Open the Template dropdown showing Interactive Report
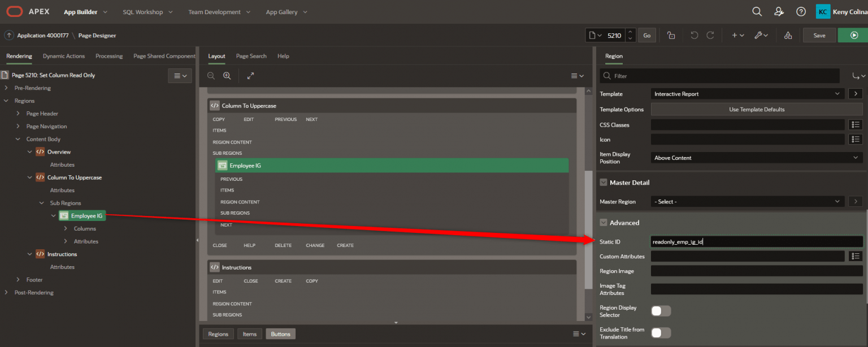868x347 pixels. click(747, 94)
